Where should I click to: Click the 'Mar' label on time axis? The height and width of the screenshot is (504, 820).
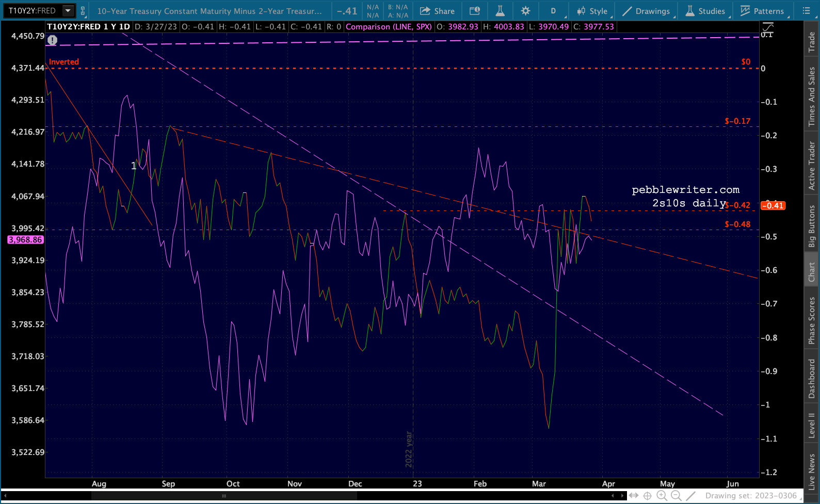pyautogui.click(x=539, y=484)
